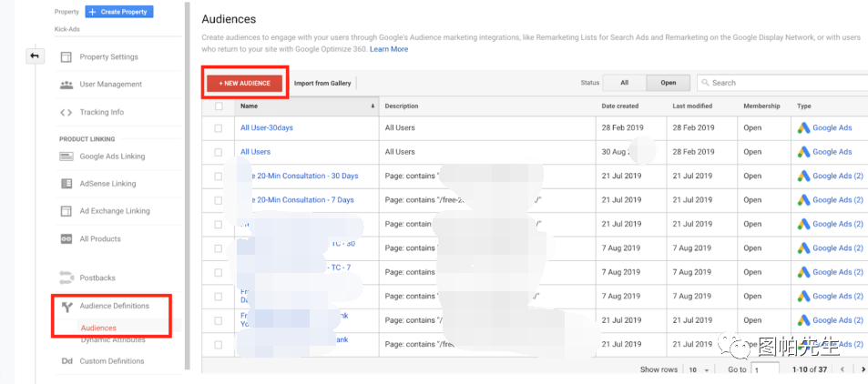Expand the Custom Definitions section
This screenshot has width=868, height=384.
coord(111,361)
